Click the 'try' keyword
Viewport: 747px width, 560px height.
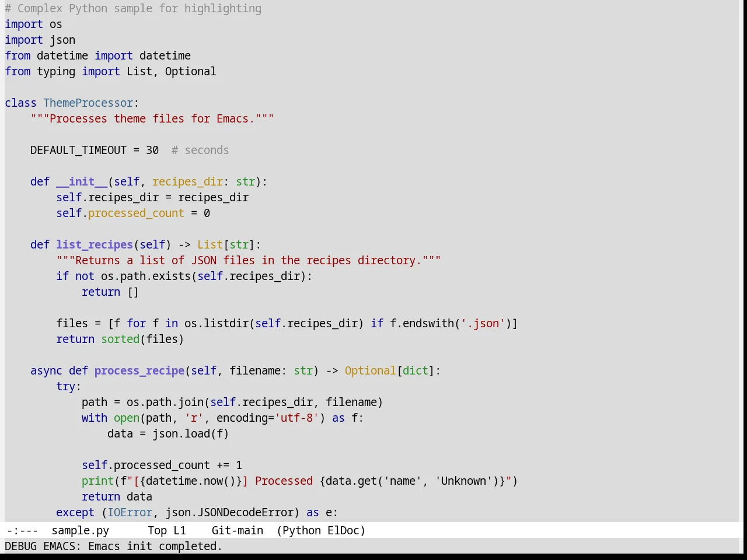click(x=65, y=386)
